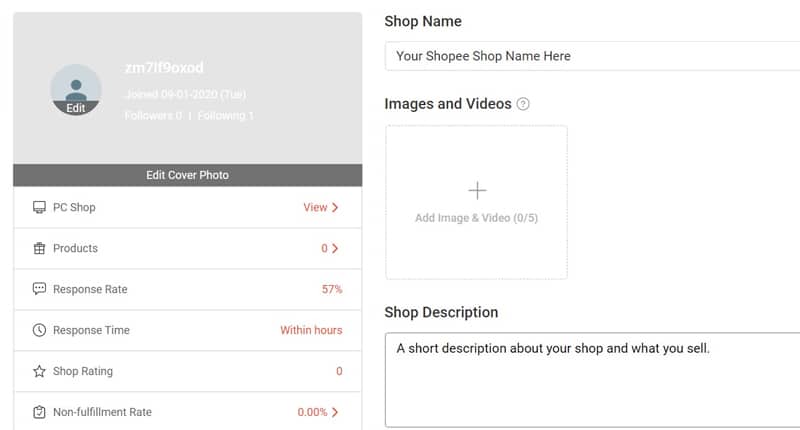
Task: Click the Non-fulfillment Rate clipboard icon
Action: [39, 412]
